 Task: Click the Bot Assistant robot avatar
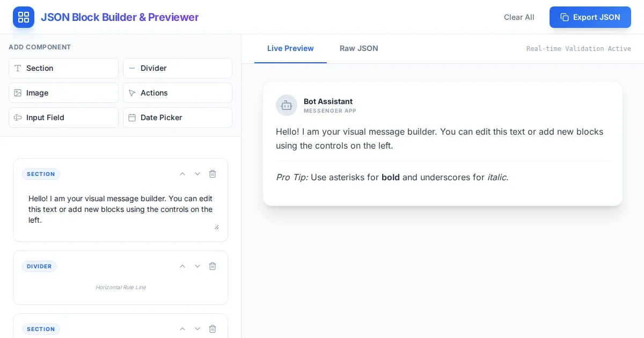click(287, 105)
